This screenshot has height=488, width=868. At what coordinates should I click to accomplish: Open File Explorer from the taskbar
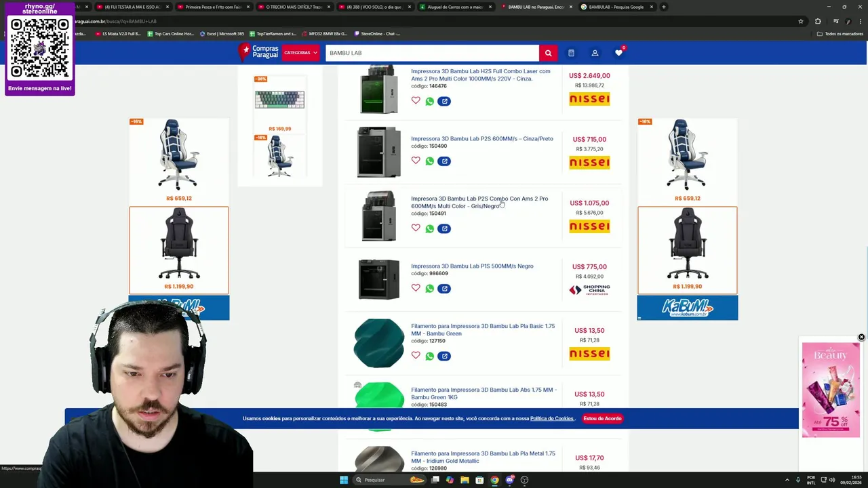(465, 480)
